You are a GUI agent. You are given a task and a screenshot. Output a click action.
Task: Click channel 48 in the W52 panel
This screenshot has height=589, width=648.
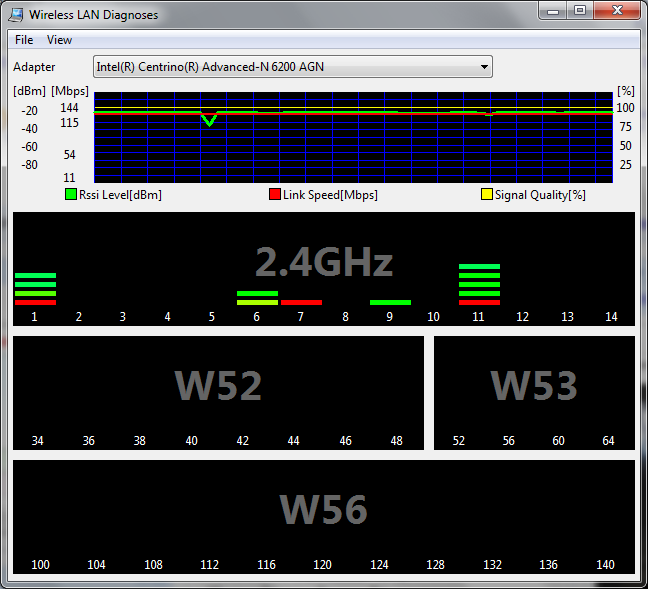(x=396, y=441)
